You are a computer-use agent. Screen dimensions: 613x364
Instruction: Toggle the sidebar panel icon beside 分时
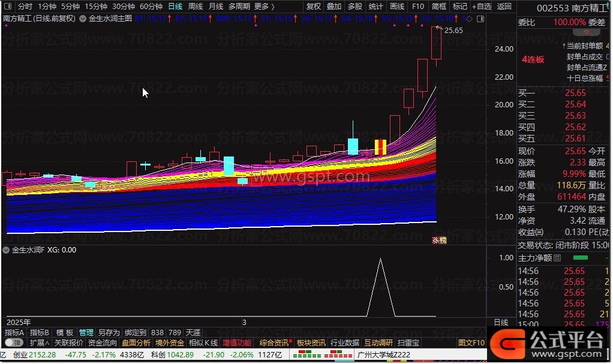click(x=8, y=6)
